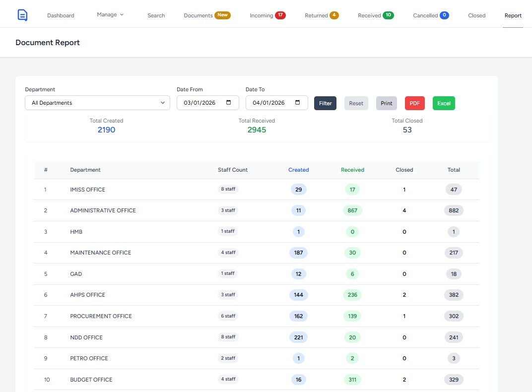
Task: Open the Returned tab
Action: click(321, 15)
